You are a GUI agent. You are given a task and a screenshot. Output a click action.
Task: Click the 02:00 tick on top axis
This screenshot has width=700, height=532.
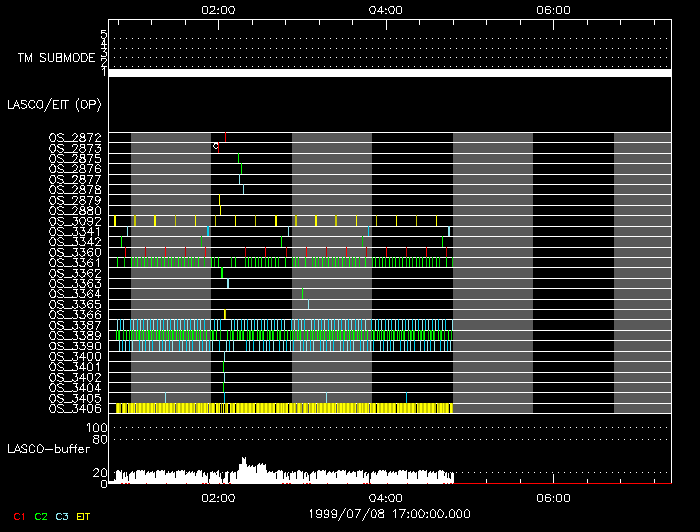218,9
